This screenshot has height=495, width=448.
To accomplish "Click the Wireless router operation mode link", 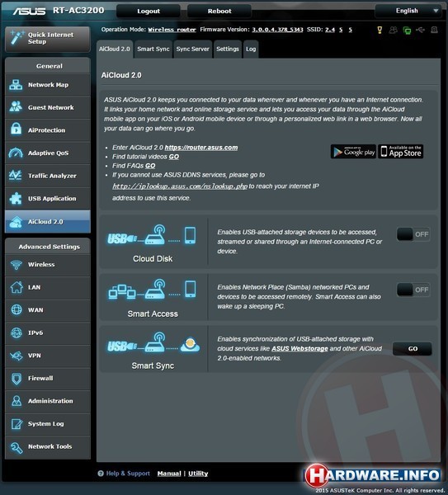I will pyautogui.click(x=172, y=30).
